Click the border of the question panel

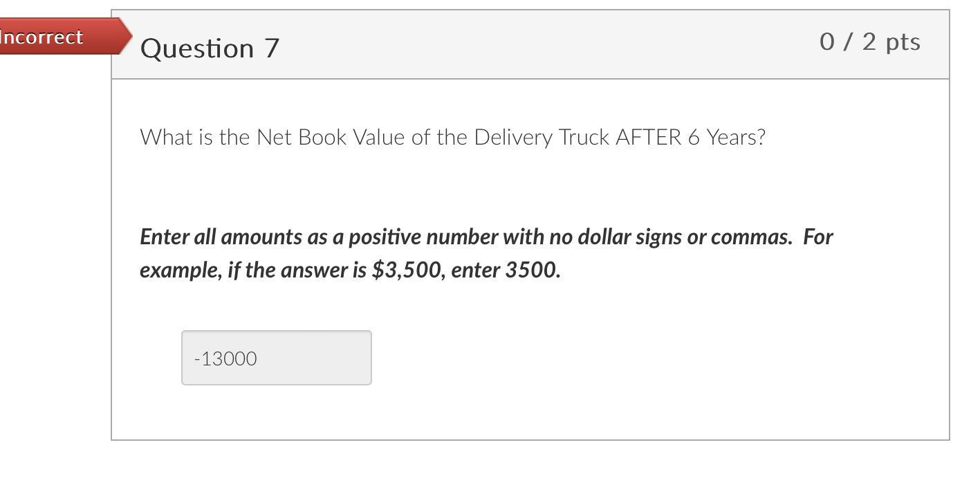113,242
